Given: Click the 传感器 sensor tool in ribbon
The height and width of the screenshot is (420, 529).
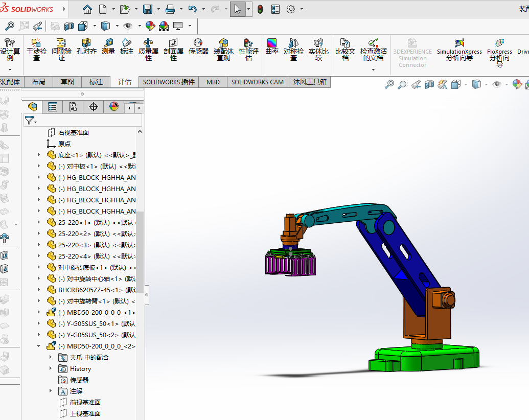Looking at the screenshot, I should (x=198, y=46).
